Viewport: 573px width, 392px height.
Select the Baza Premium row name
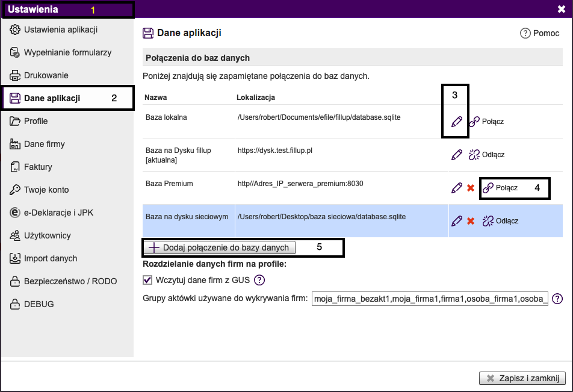(169, 184)
